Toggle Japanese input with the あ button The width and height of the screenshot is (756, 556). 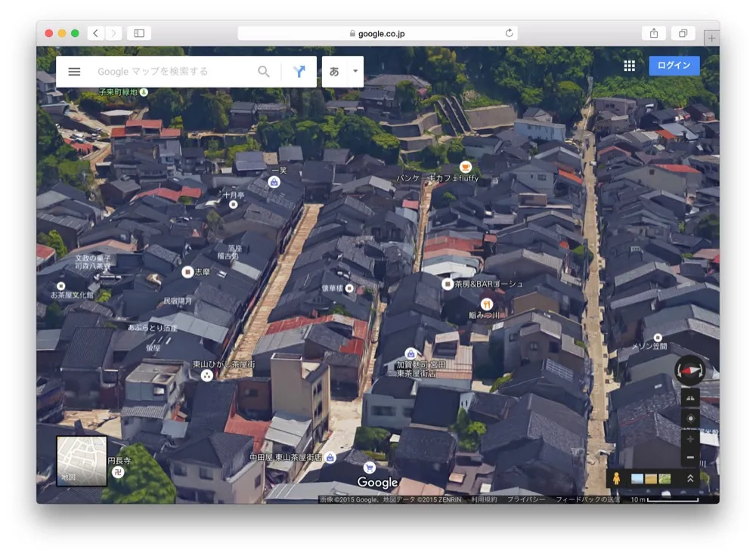(334, 71)
